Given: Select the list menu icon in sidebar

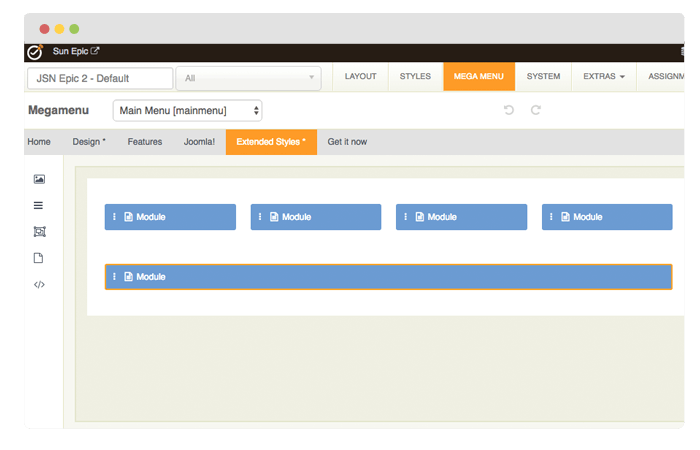Looking at the screenshot, I should point(39,205).
